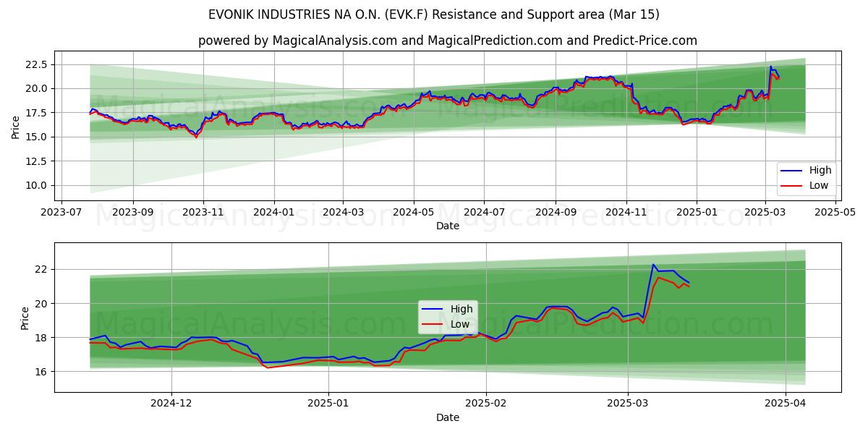The height and width of the screenshot is (434, 868).
Task: Click the 'Price' y-axis label of top chart
Action: [16, 127]
